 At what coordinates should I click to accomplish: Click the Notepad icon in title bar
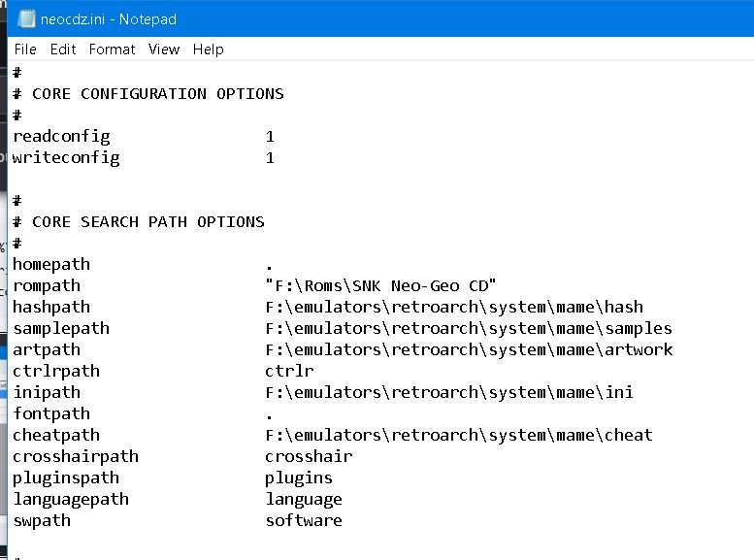[26, 18]
